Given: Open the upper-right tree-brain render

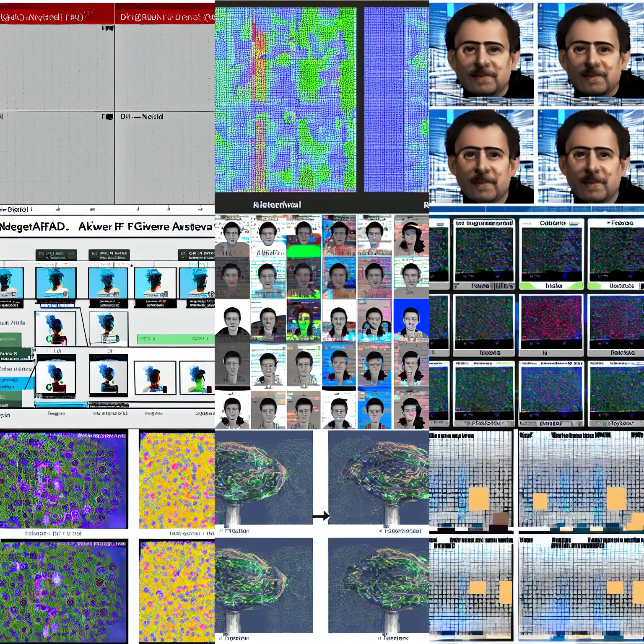Looking at the screenshot, I should [379, 478].
